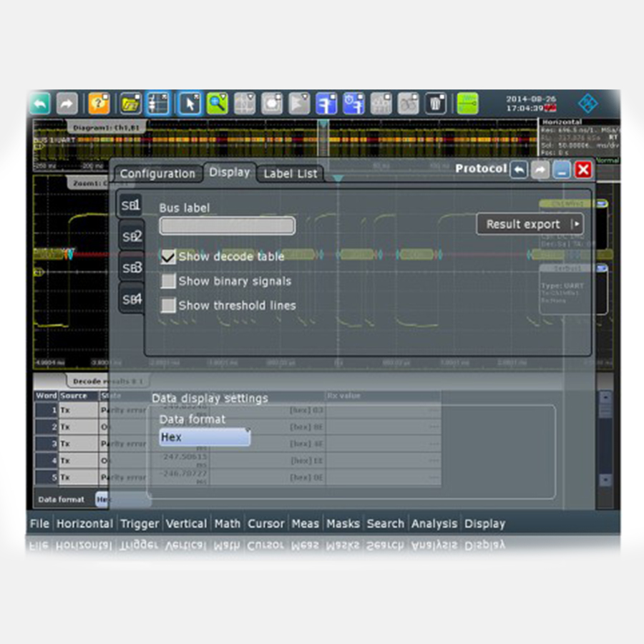Screen dimensions: 644x644
Task: Open the Trigger menu
Action: [140, 524]
